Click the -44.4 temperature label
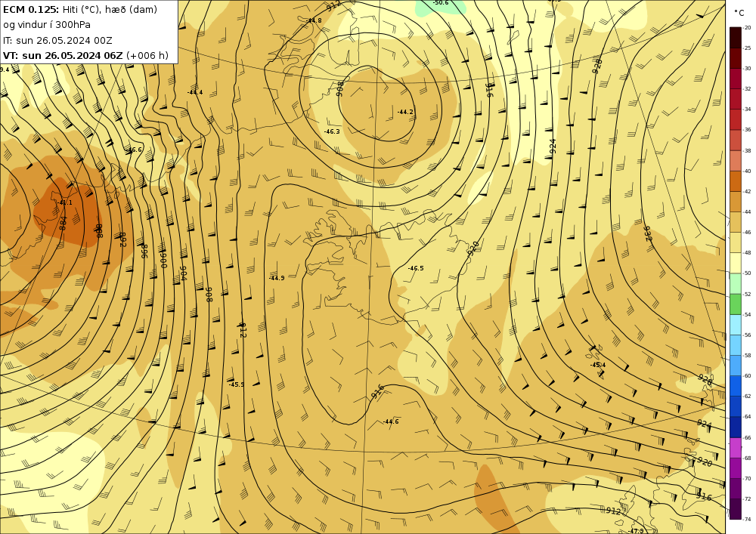 (195, 92)
